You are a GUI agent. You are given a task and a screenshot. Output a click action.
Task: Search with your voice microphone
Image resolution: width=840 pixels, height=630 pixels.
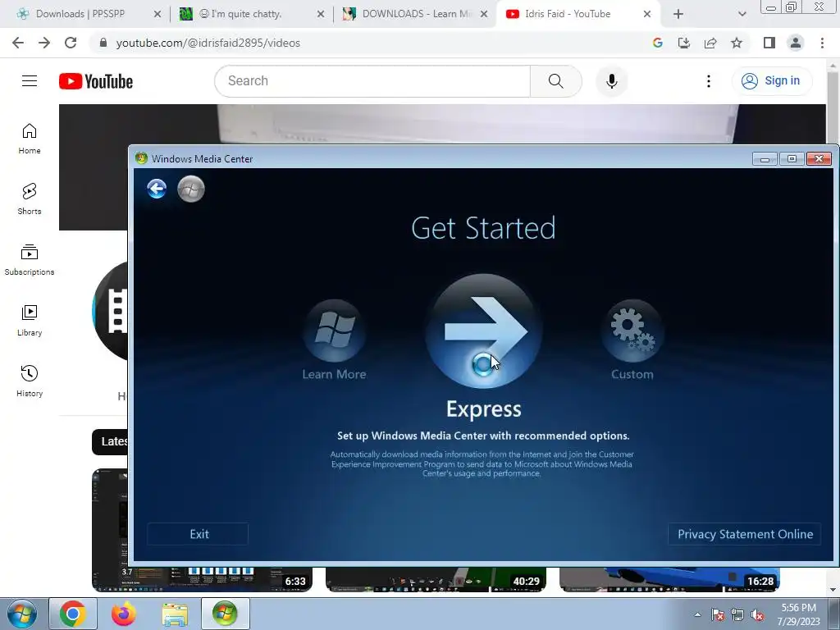(612, 81)
